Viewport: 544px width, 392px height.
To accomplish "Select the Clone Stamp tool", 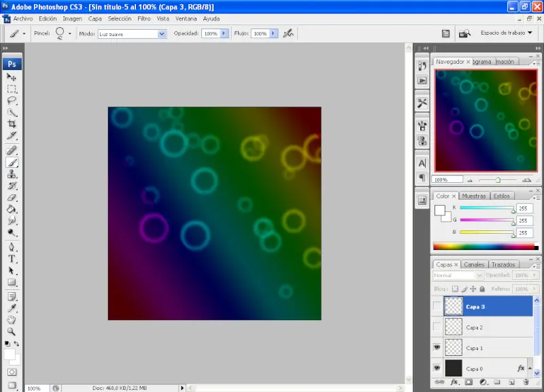I will coord(12,174).
